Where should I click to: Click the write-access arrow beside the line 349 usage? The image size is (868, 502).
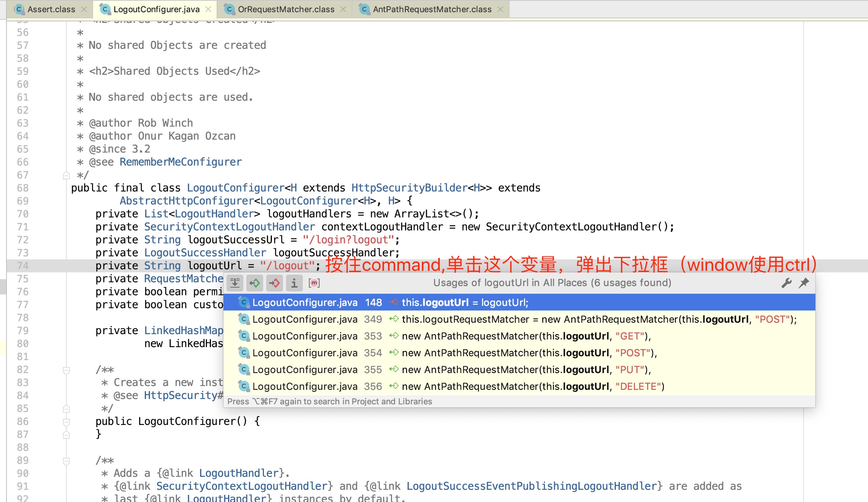pyautogui.click(x=395, y=319)
